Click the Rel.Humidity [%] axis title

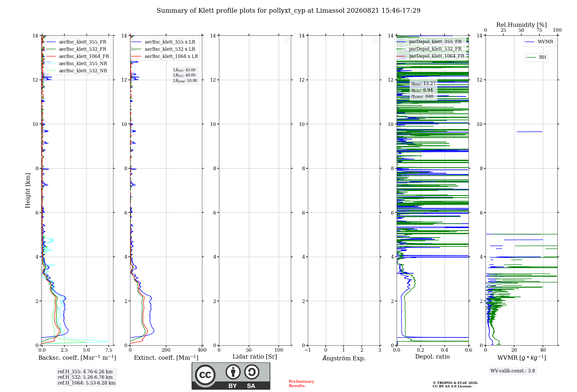pyautogui.click(x=522, y=25)
